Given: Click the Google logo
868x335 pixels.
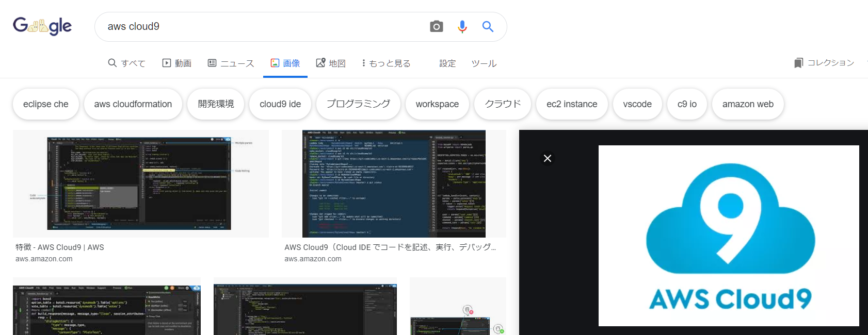Looking at the screenshot, I should pyautogui.click(x=42, y=26).
